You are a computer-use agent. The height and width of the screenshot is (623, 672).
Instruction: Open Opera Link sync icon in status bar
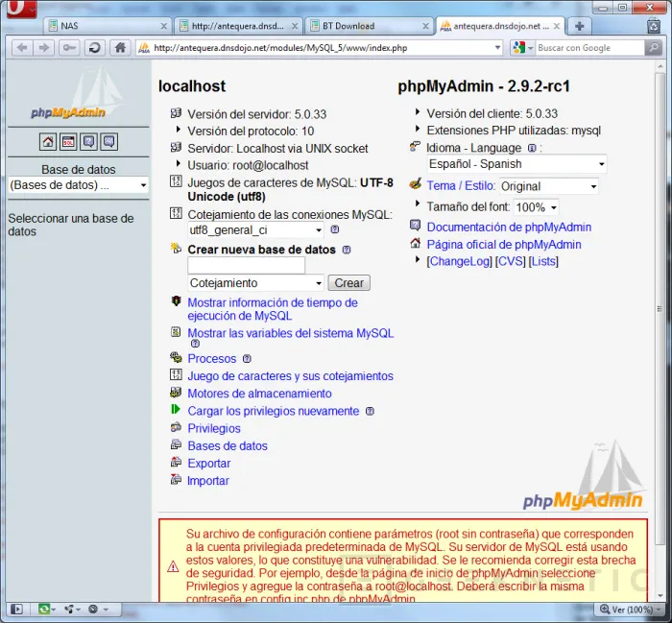click(x=47, y=609)
